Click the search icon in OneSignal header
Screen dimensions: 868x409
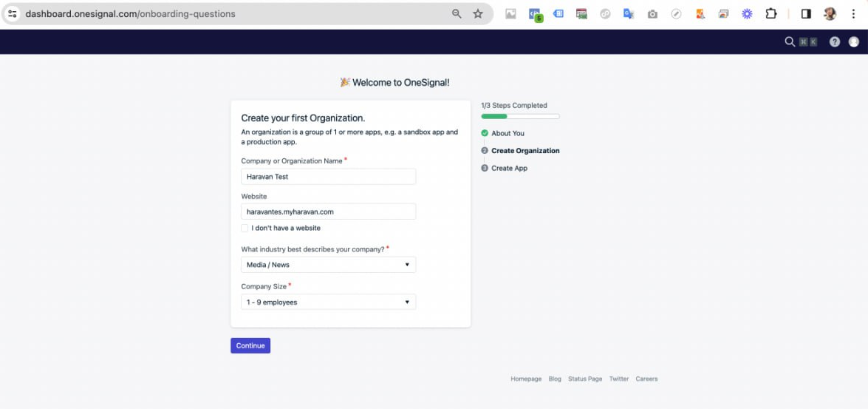[790, 42]
